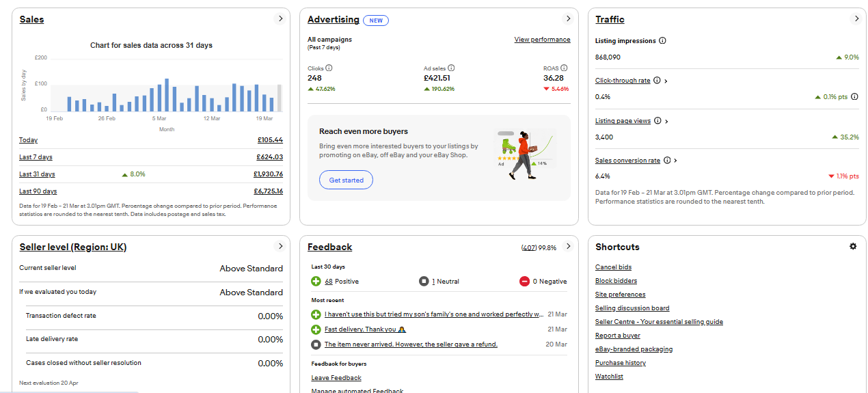Open Report a buyer shortcut
This screenshot has height=393, width=868.
(x=618, y=336)
